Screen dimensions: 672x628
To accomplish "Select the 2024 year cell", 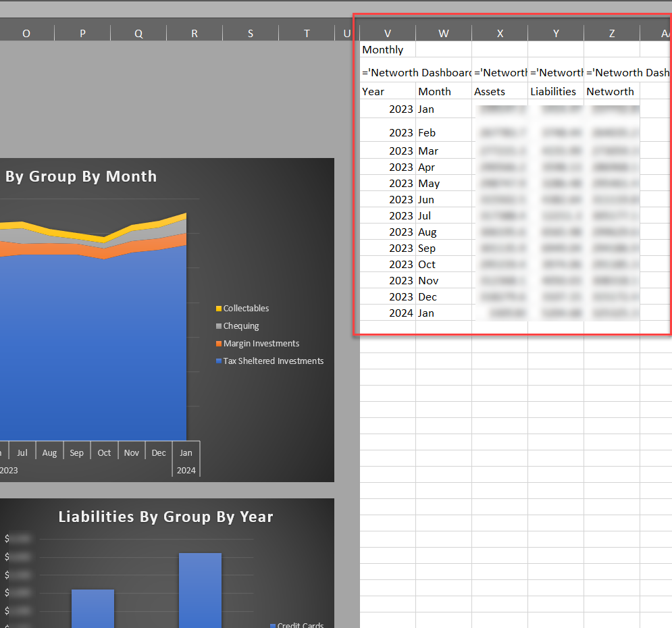I will click(x=400, y=313).
